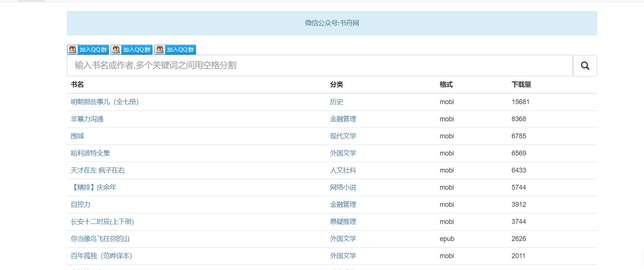Open the book 自控力
The width and height of the screenshot is (644, 270).
tap(81, 205)
